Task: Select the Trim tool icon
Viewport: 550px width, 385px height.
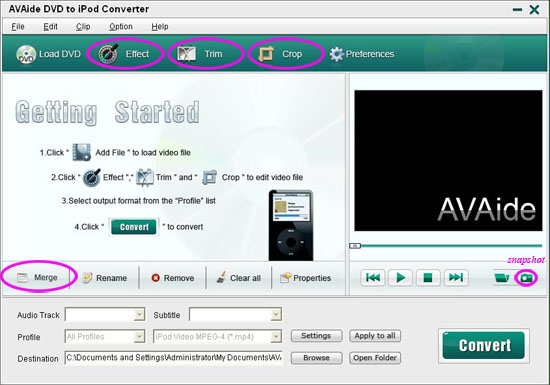Action: (186, 54)
